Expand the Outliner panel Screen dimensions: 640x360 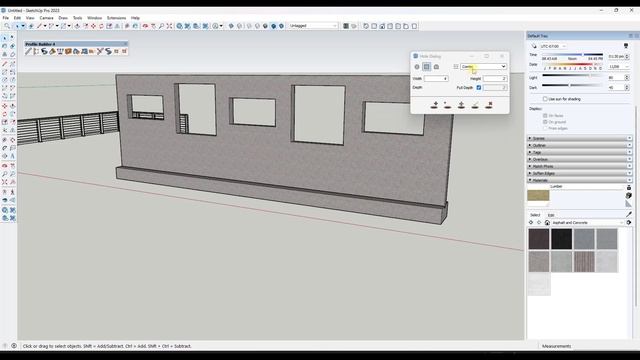tap(580, 146)
